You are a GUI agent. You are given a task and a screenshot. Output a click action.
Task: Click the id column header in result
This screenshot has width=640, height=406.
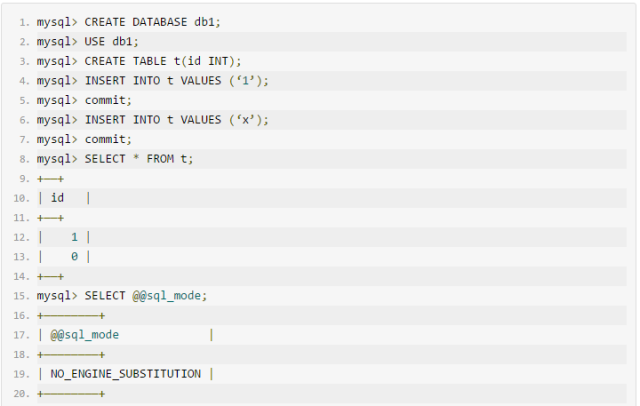click(57, 198)
